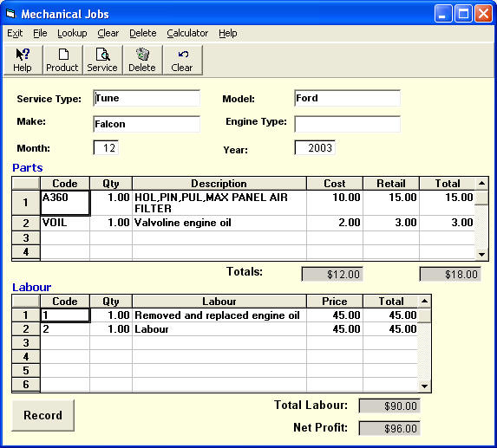Click the Month field showing 12
The width and height of the screenshot is (497, 448).
point(106,148)
